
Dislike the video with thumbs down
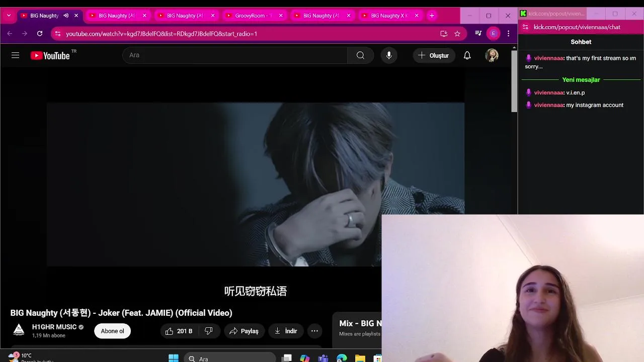click(x=208, y=331)
